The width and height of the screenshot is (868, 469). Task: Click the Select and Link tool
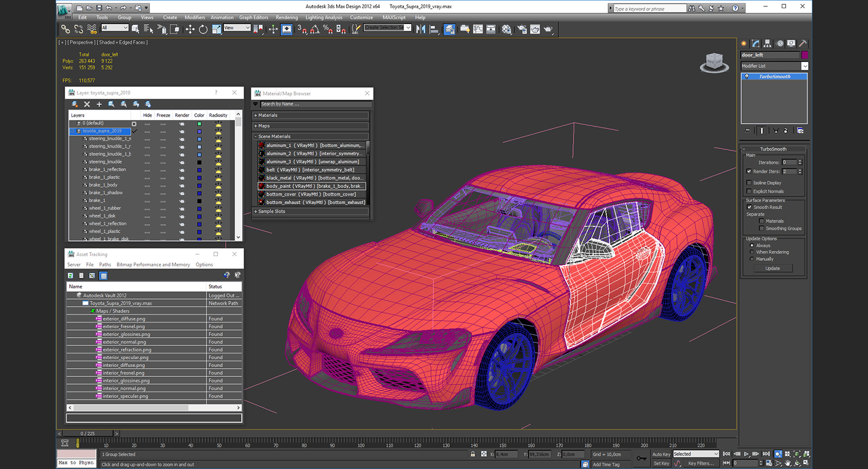(x=66, y=29)
